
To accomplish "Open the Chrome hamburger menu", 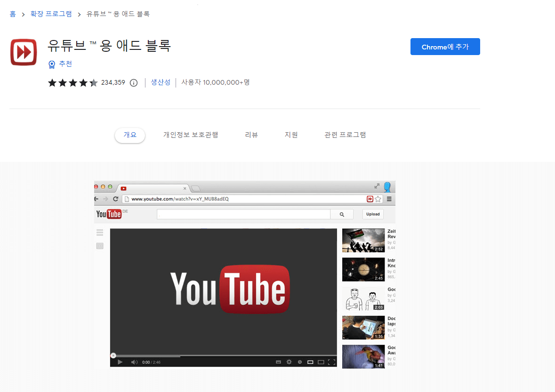I will click(389, 199).
